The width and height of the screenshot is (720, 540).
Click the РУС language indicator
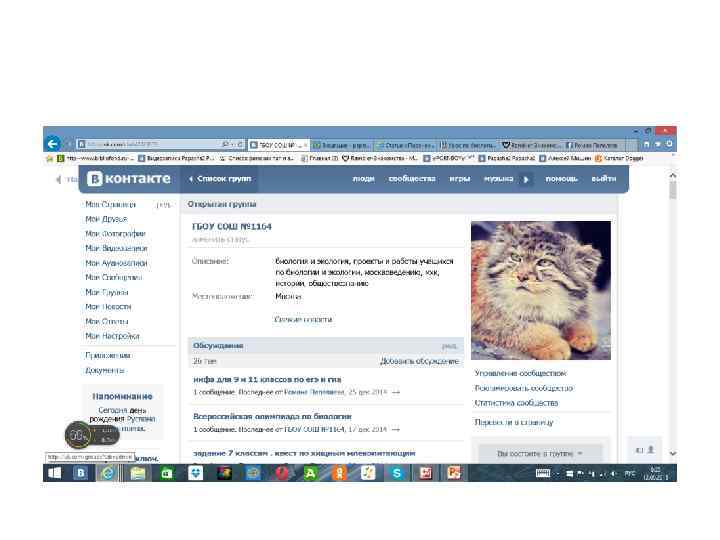coord(630,473)
